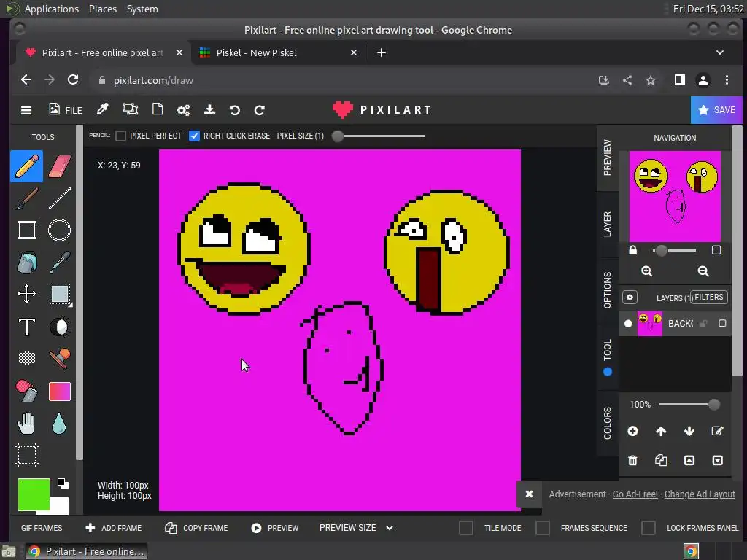This screenshot has width=747, height=560.
Task: Zoom in using the navigation magnifier
Action: click(646, 271)
